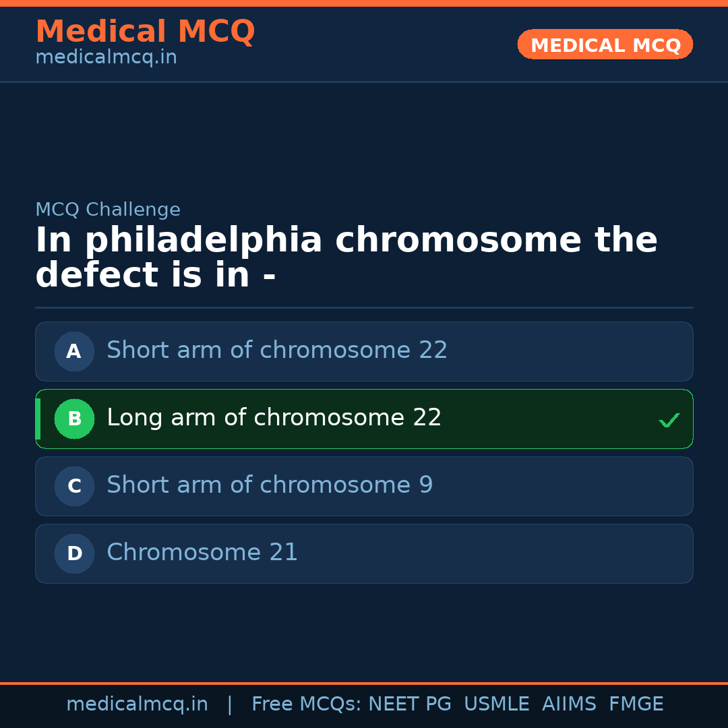Open medicalmcq.in link in the footer

tap(137, 704)
